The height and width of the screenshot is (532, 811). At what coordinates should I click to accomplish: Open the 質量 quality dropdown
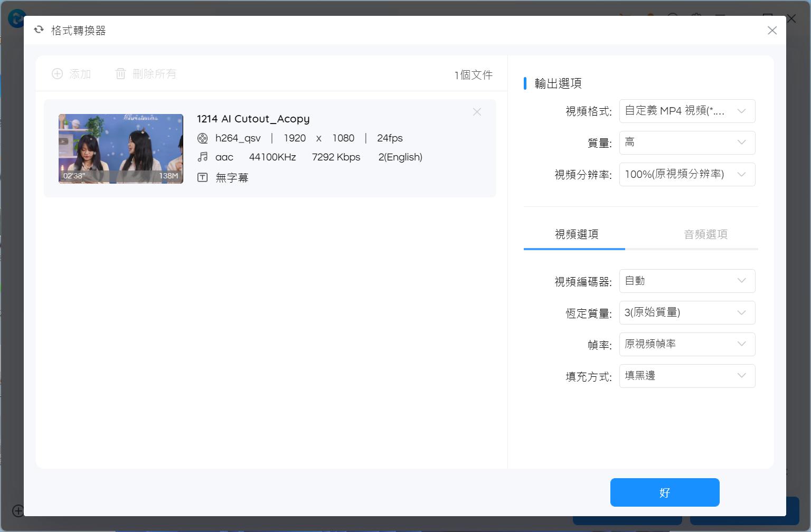[687, 142]
